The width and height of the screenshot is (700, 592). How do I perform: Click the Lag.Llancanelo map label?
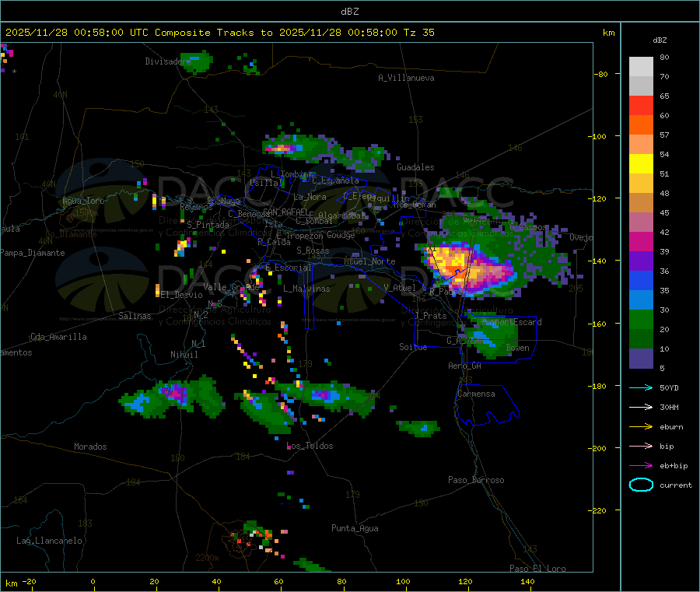50,541
